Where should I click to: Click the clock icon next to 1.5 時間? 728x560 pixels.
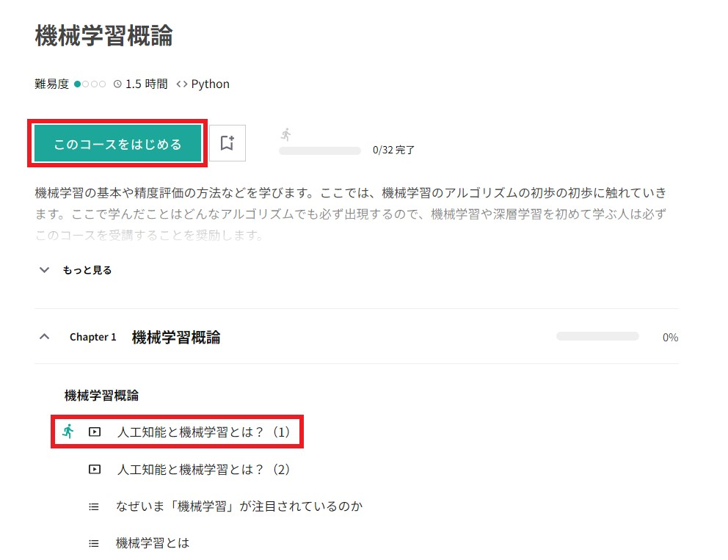coord(117,84)
